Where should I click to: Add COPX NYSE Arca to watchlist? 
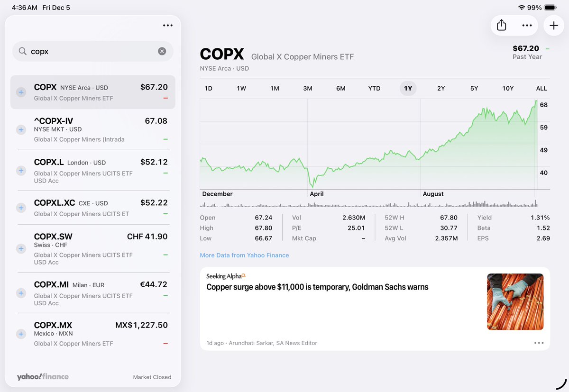(21, 92)
